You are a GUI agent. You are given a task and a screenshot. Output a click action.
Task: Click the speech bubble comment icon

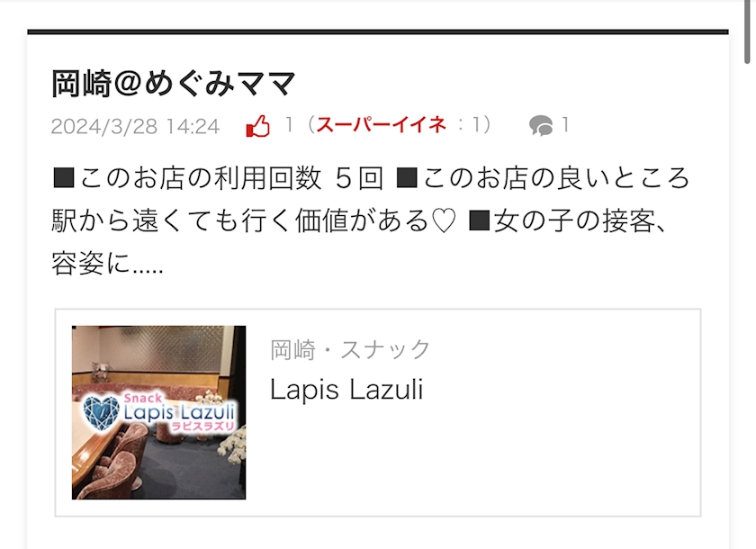pyautogui.click(x=541, y=126)
